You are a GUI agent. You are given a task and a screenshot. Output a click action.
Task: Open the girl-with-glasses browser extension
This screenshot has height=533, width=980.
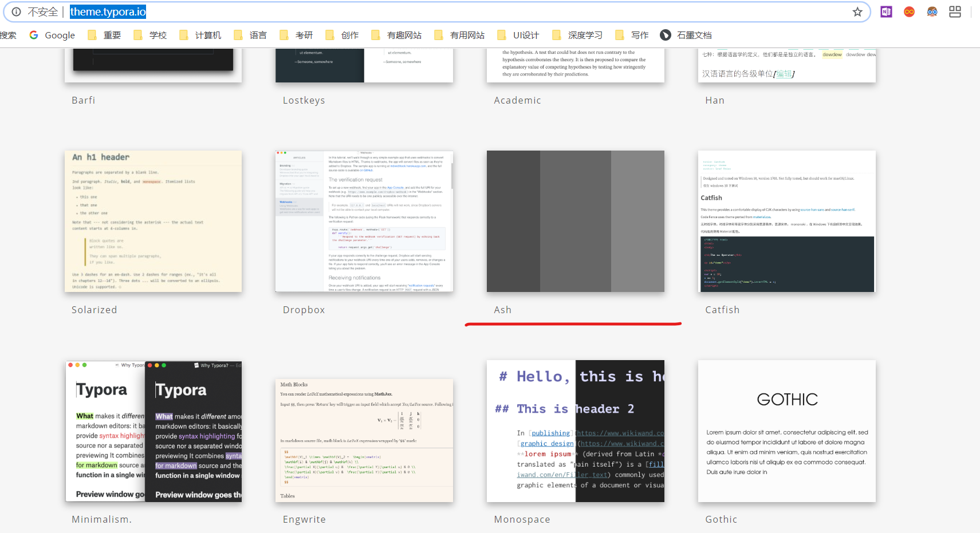[931, 11]
